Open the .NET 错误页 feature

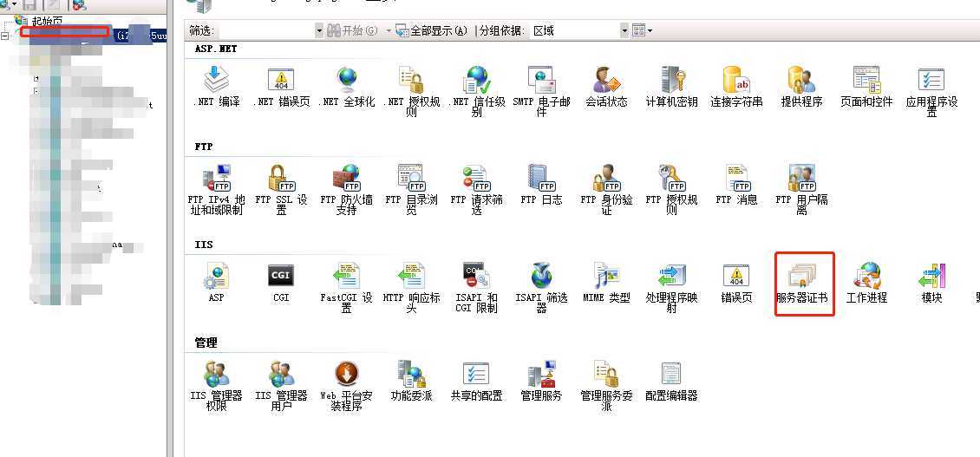281,87
